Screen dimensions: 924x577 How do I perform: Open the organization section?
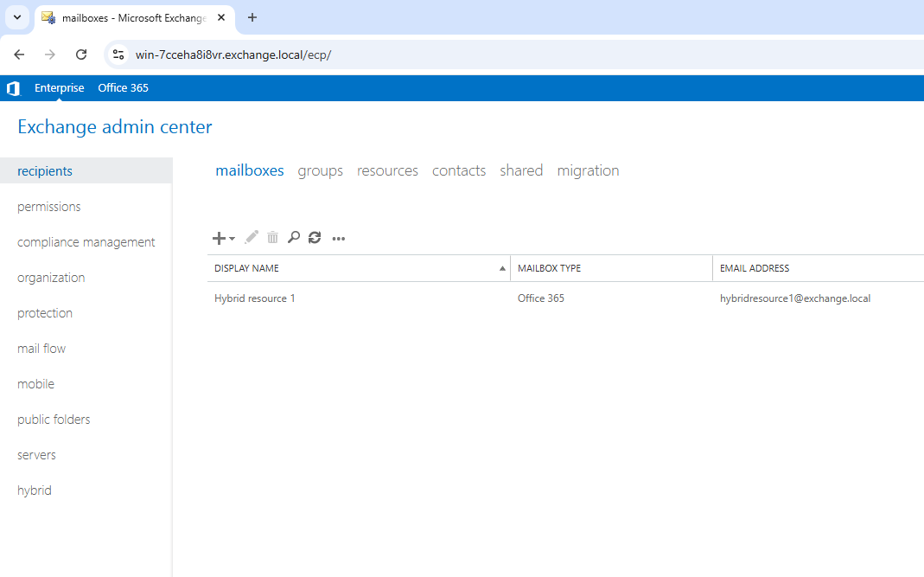[x=51, y=278]
